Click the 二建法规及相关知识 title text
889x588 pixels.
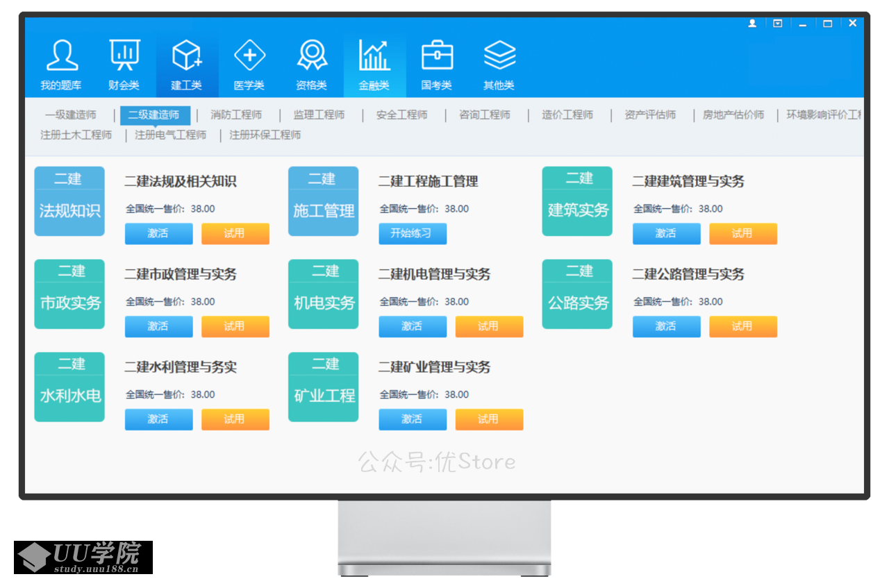181,182
